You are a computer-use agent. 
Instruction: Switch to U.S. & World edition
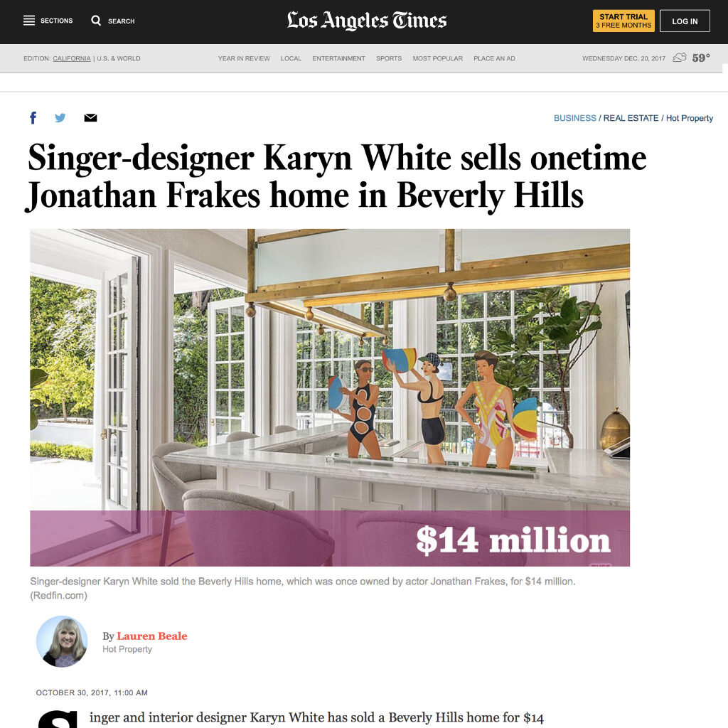(119, 58)
